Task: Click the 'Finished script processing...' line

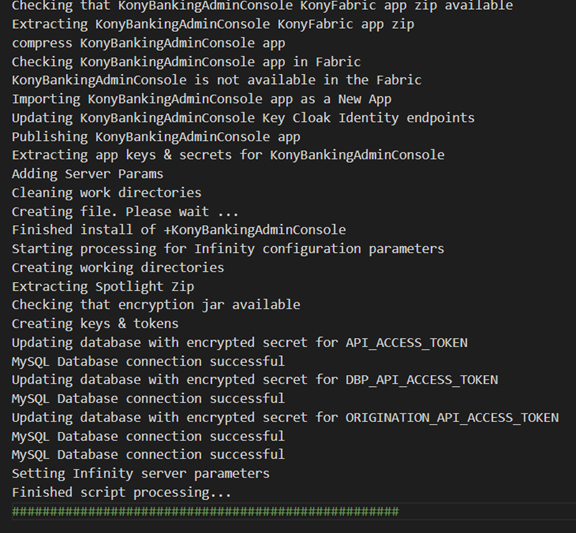Action: point(122,492)
